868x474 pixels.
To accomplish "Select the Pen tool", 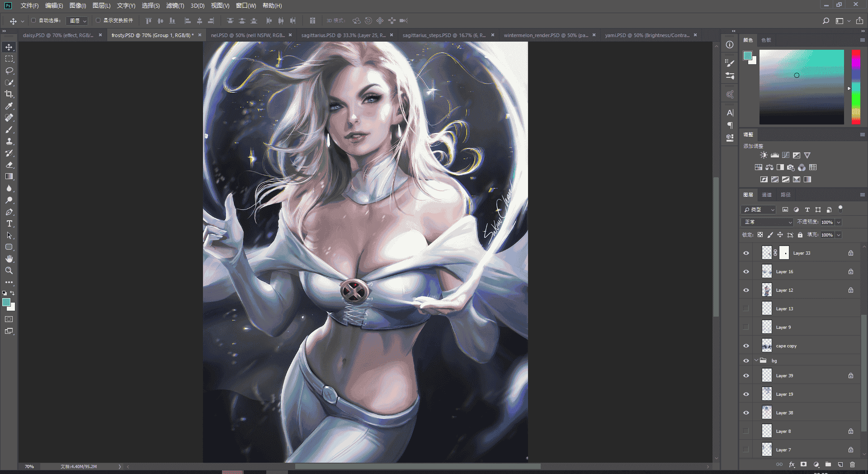I will pyautogui.click(x=9, y=212).
